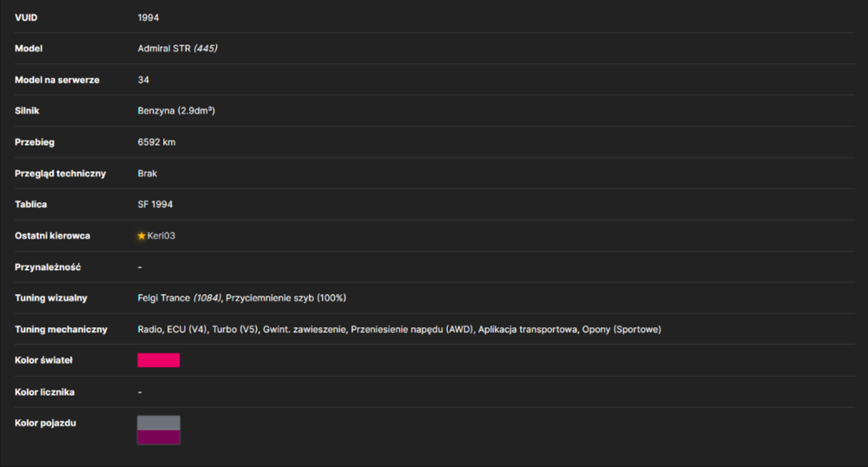Select the Silnik label
The height and width of the screenshot is (467, 868).
tap(27, 110)
